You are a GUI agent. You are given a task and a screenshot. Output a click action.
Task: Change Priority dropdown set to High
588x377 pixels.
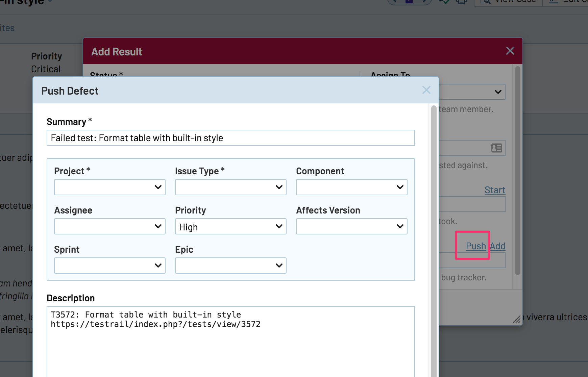(x=230, y=226)
